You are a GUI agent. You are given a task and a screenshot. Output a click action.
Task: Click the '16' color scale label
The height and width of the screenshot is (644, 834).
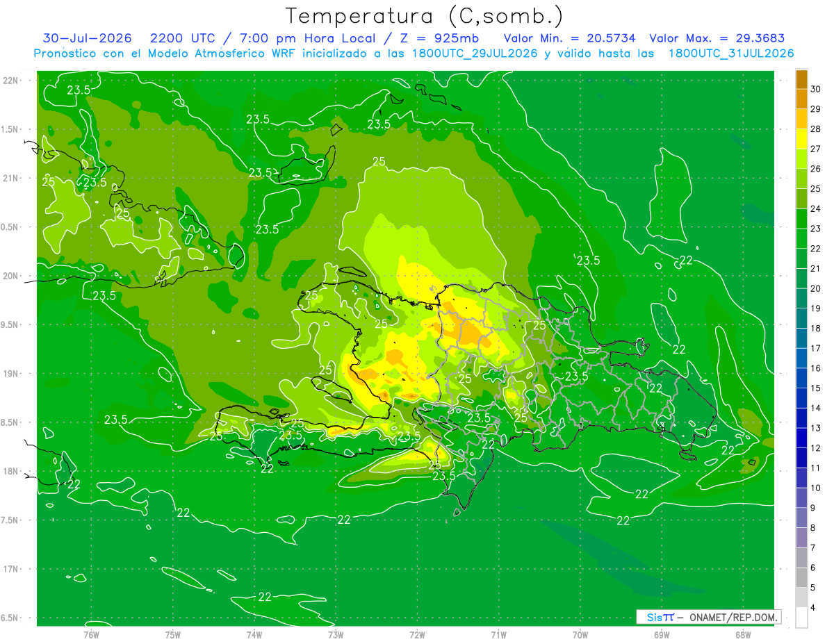click(x=817, y=368)
